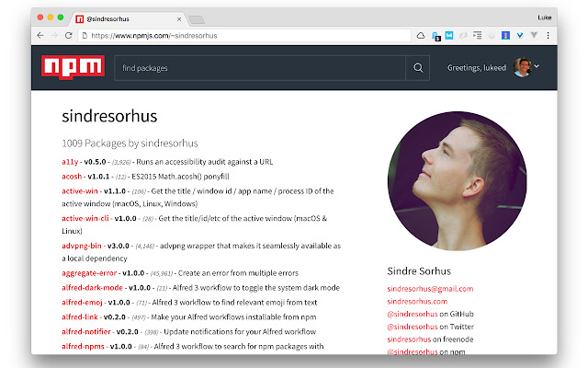This screenshot has width=588, height=368.
Task: Click the 'Greetings, lukeed' text
Action: [476, 67]
